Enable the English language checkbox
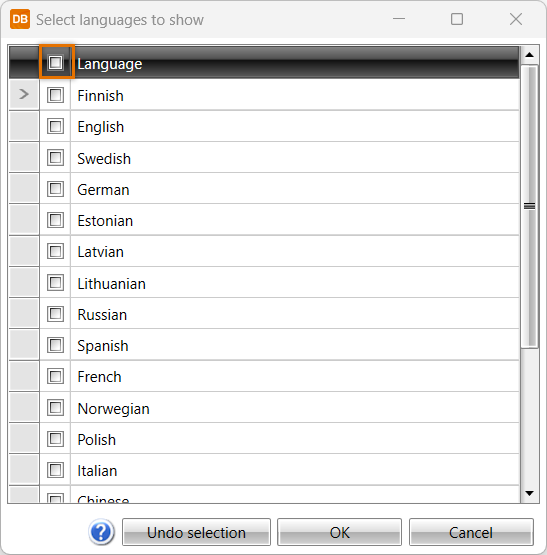Image resolution: width=547 pixels, height=555 pixels. pos(56,126)
